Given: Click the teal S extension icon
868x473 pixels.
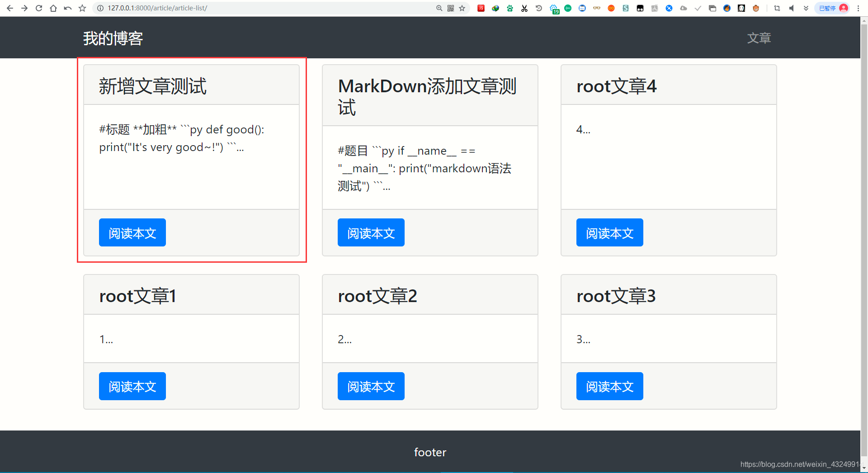Looking at the screenshot, I should 626,8.
